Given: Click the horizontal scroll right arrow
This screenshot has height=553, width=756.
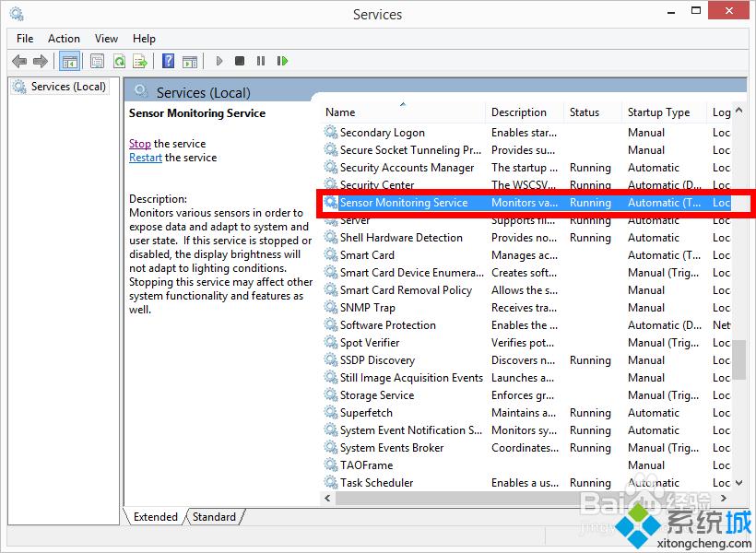Looking at the screenshot, I should [723, 498].
